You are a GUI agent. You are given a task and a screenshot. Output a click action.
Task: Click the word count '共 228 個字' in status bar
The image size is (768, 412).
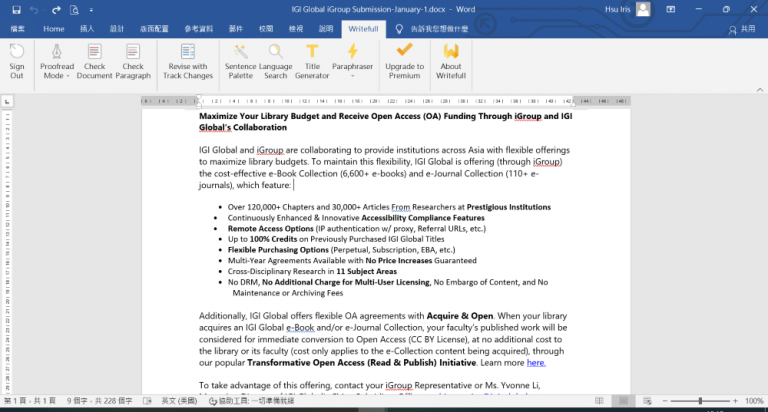99,401
